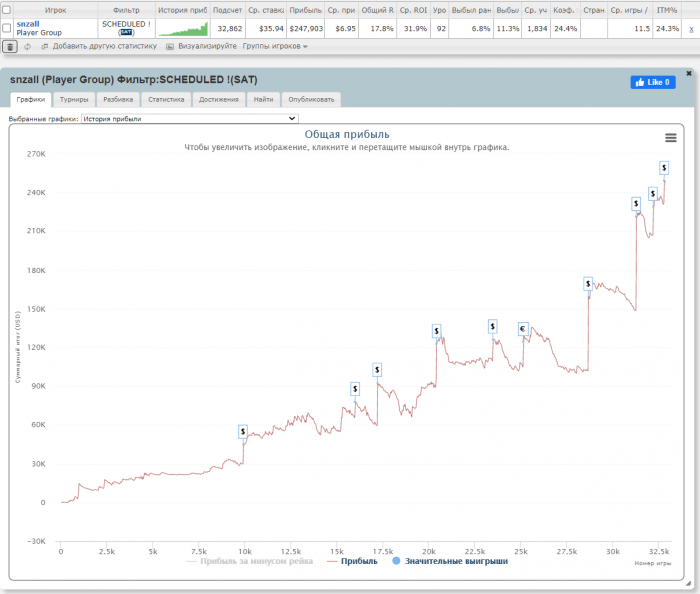Sort by the ITM% column header
The image size is (700, 594).
[x=667, y=10]
